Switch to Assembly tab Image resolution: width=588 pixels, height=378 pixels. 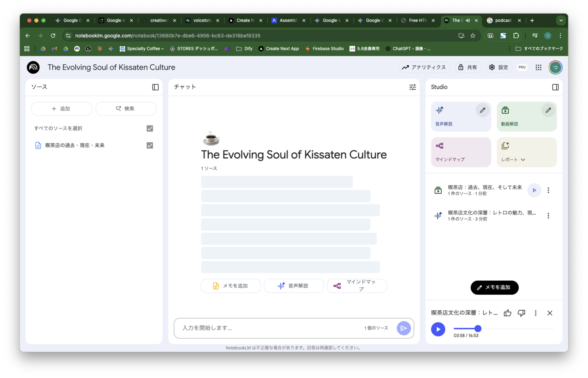288,20
